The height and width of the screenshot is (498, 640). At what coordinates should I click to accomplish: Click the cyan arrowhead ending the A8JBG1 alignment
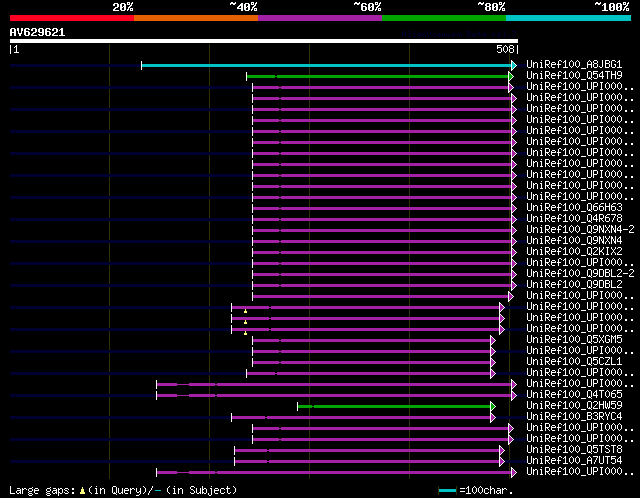(514, 65)
